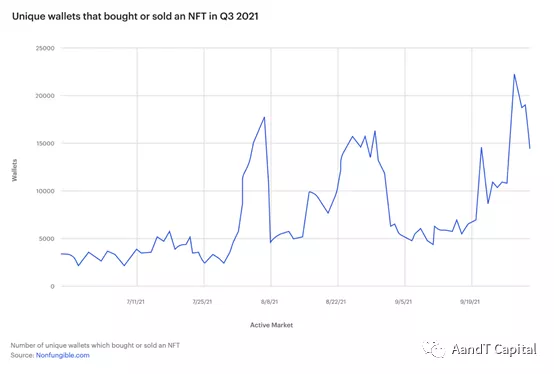The width and height of the screenshot is (554, 374).
Task: Click the Active Market axis title
Action: [x=271, y=325]
